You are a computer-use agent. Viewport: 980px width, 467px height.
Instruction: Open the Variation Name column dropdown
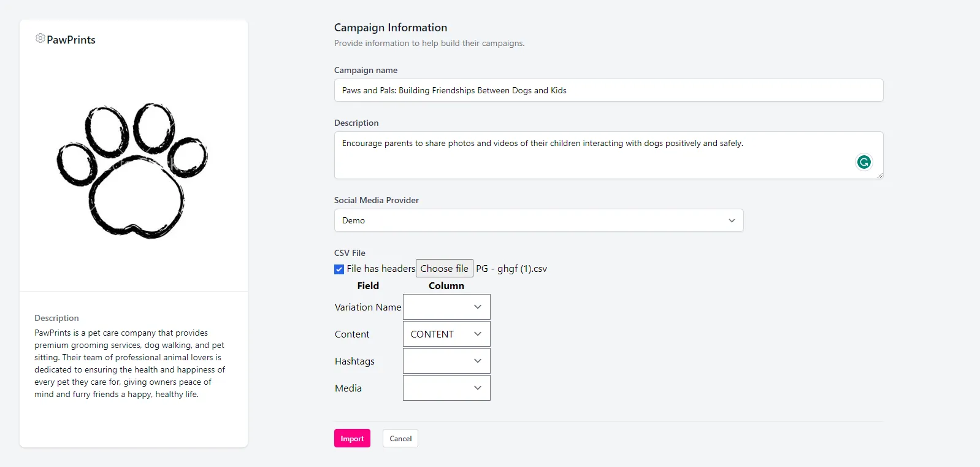[446, 307]
